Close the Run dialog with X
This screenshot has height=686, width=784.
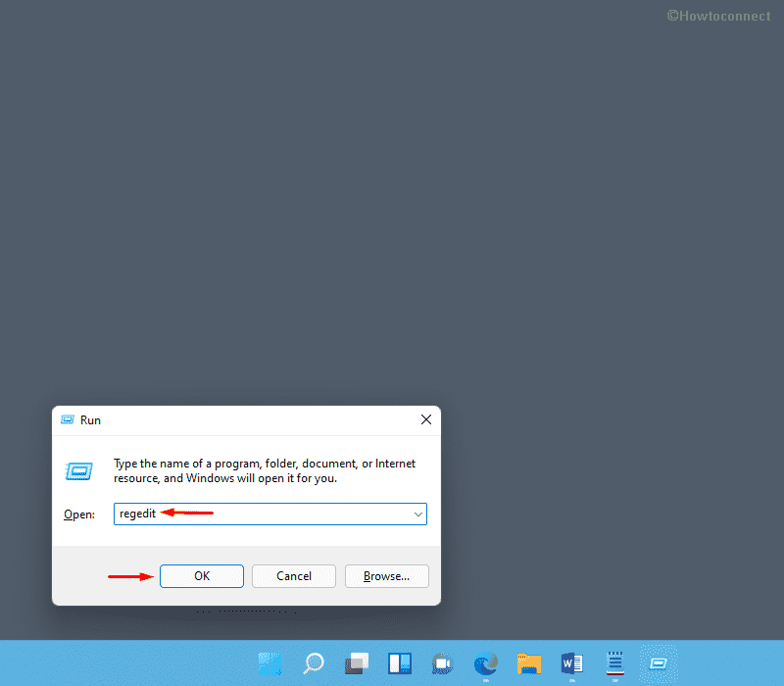click(x=426, y=419)
